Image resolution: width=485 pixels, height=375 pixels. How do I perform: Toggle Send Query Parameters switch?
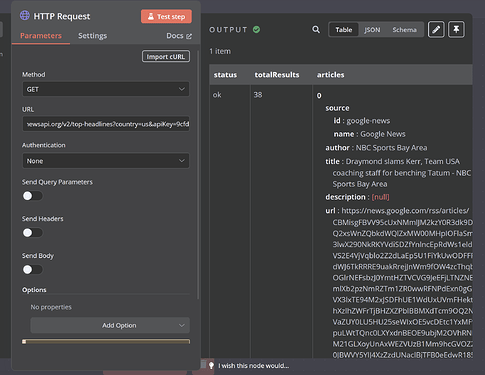click(x=32, y=196)
